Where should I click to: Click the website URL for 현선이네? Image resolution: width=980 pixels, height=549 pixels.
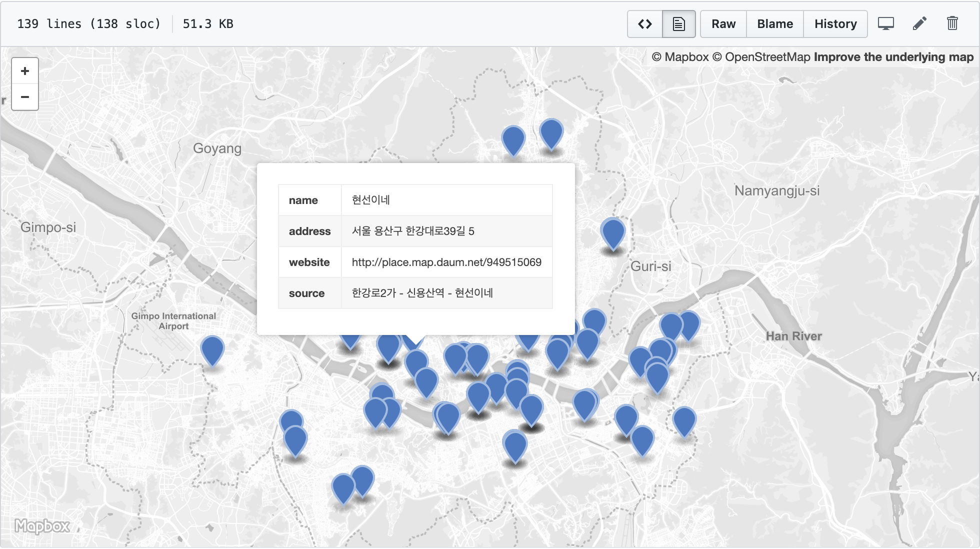click(x=446, y=261)
